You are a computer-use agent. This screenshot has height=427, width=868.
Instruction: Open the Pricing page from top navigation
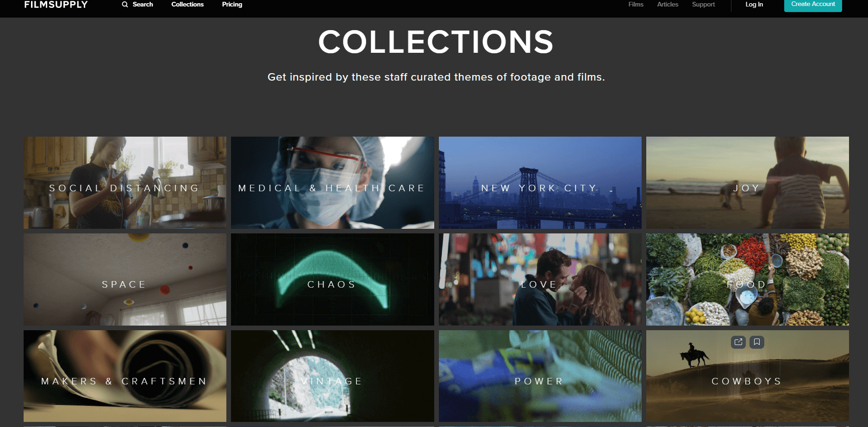point(231,4)
